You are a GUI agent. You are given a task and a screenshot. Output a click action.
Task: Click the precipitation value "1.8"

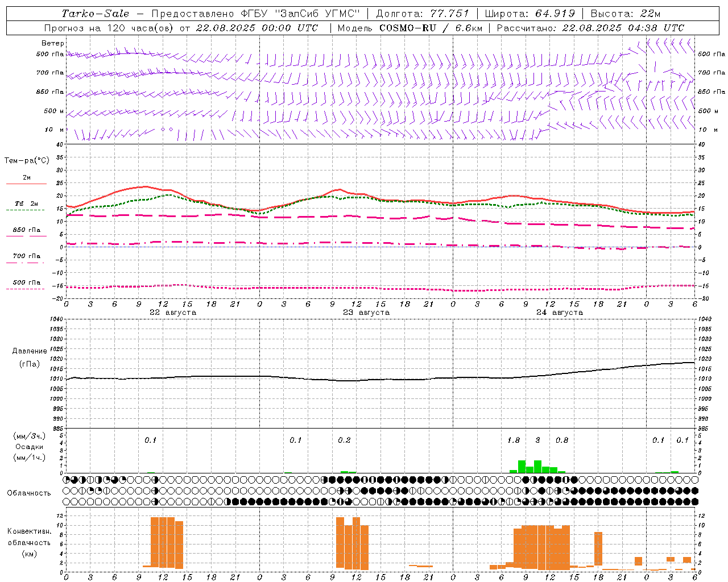pos(514,440)
